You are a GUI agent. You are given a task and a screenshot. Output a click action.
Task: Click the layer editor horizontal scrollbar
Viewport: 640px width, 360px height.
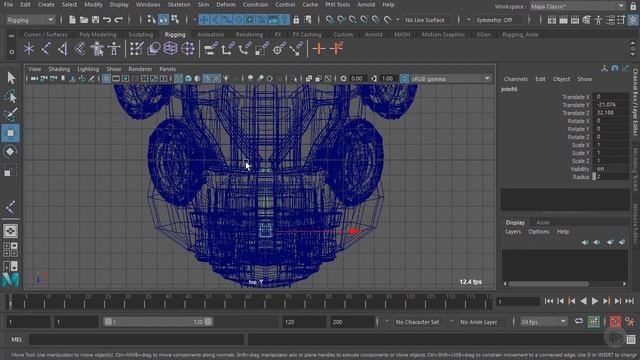pos(548,284)
